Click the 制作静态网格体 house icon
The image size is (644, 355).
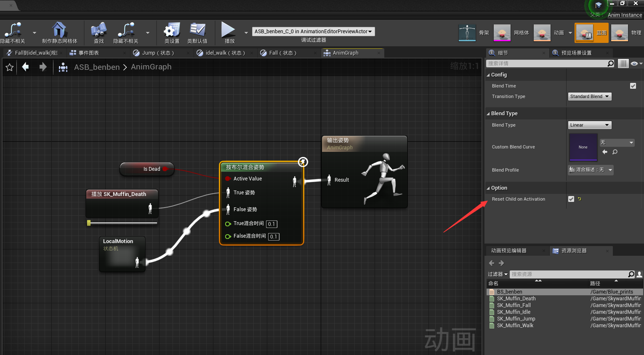pos(59,30)
